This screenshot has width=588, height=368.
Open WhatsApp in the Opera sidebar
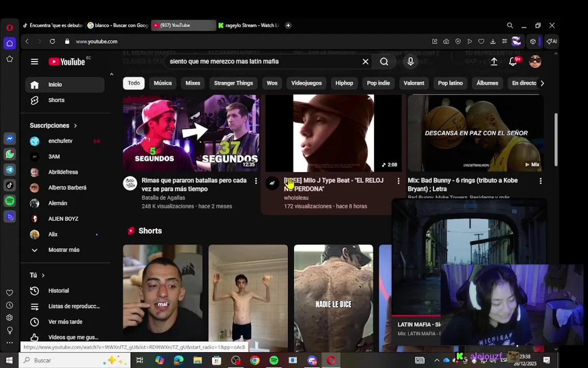click(x=10, y=154)
